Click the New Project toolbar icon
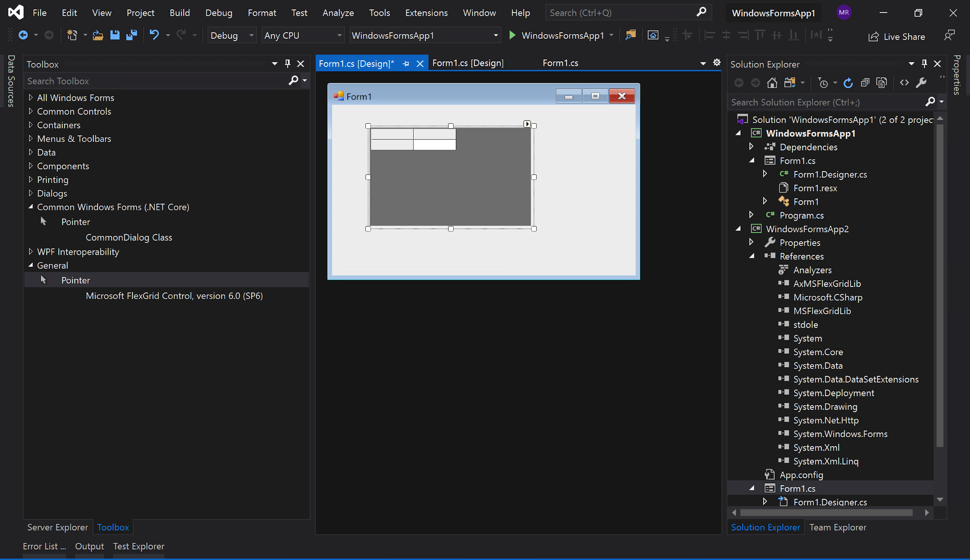 click(x=72, y=35)
